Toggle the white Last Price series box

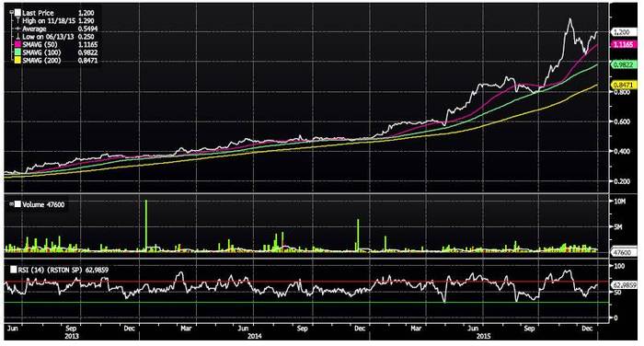tap(17, 12)
